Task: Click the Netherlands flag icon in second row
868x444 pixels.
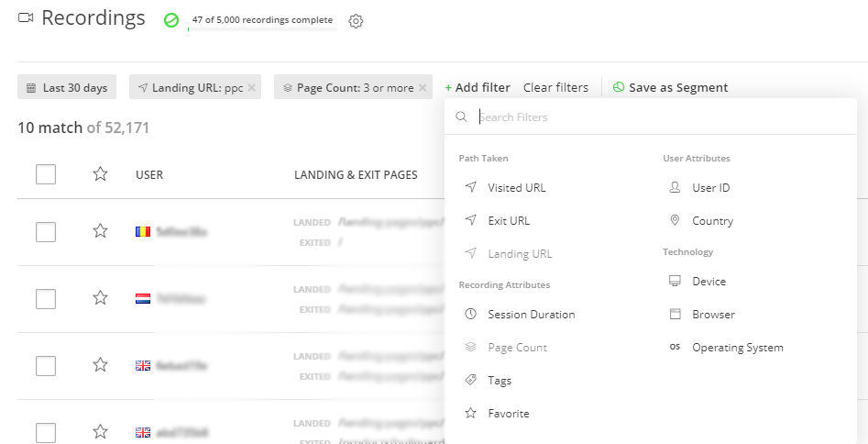Action: 143,299
